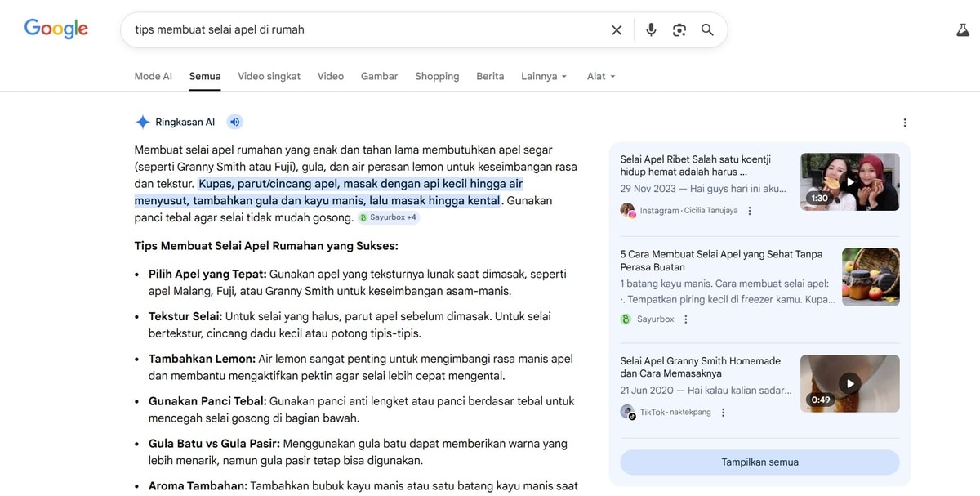Play the Selai Apel Ribet Salah video
This screenshot has width=980, height=496.
849,181
